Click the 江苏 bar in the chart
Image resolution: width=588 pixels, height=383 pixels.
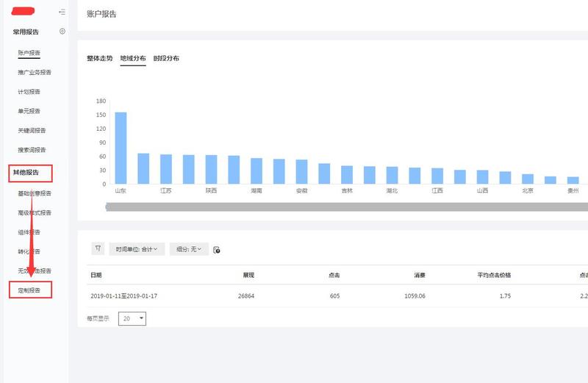[166, 169]
